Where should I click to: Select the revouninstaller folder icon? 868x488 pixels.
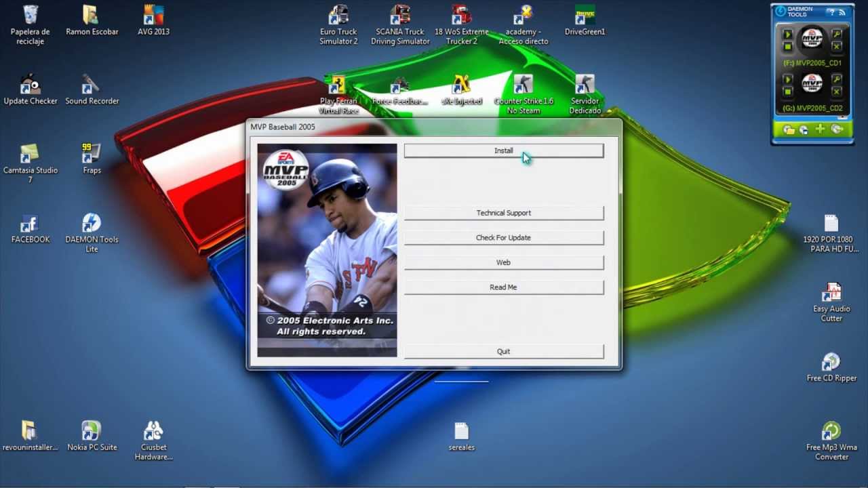click(x=31, y=436)
